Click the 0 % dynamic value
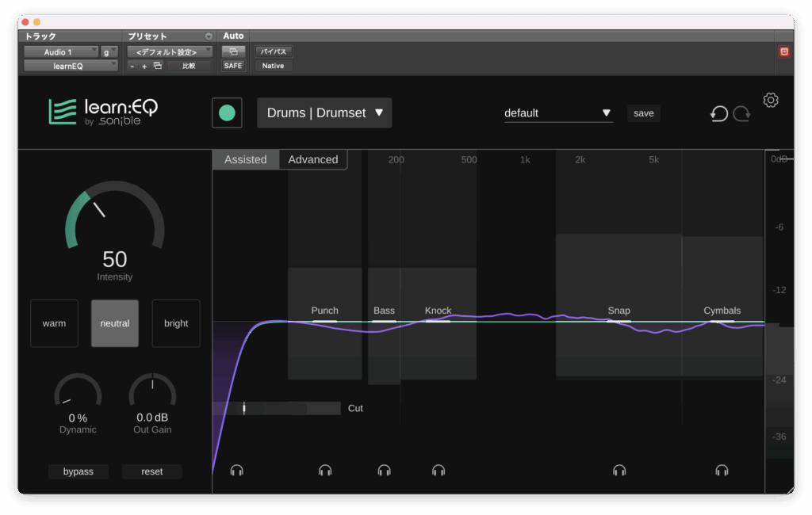Screen dimensions: 812x515 [78, 418]
